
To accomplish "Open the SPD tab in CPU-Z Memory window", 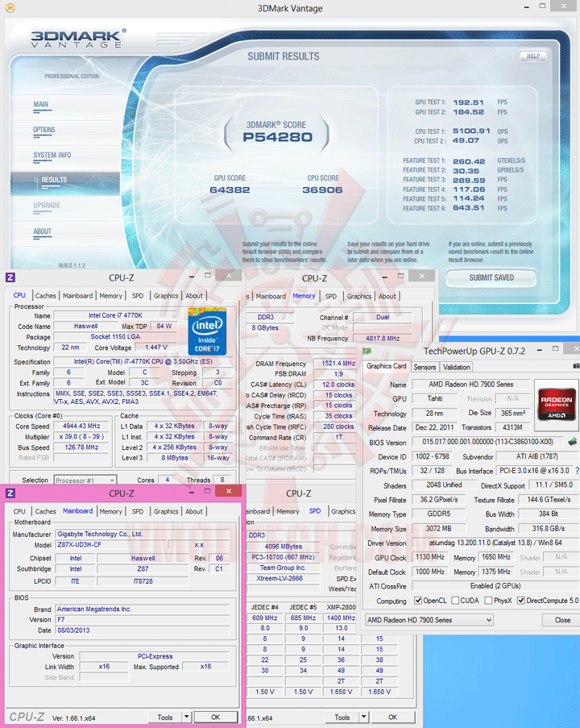I will (x=331, y=296).
